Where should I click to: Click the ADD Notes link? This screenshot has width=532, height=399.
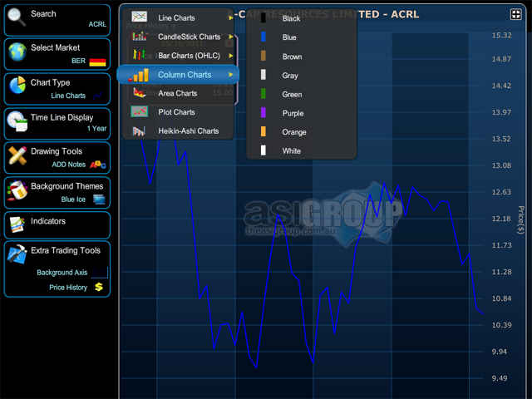point(69,165)
